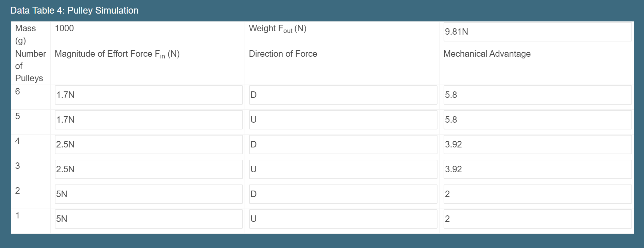Click the direction field for 4 pulleys
644x248 pixels.
(343, 144)
